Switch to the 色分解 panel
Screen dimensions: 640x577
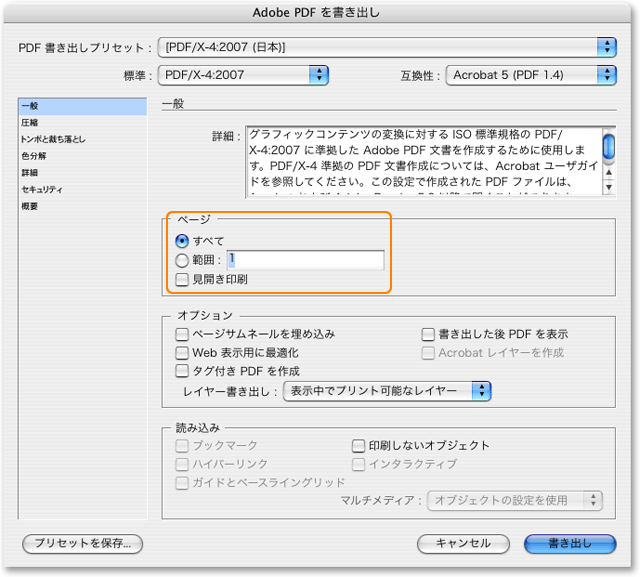[x=34, y=156]
